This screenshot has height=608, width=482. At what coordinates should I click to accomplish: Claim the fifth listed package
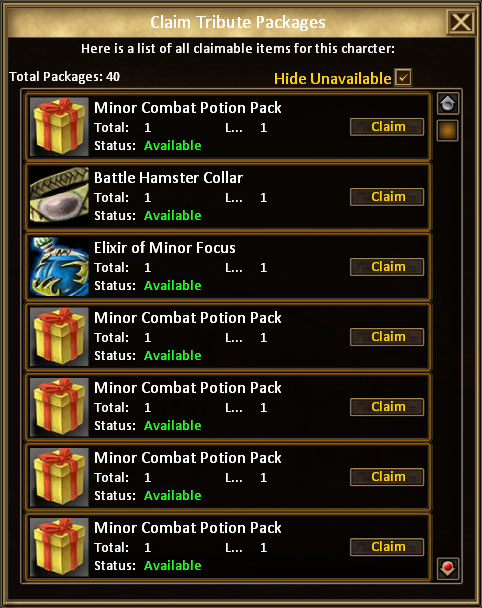point(387,407)
